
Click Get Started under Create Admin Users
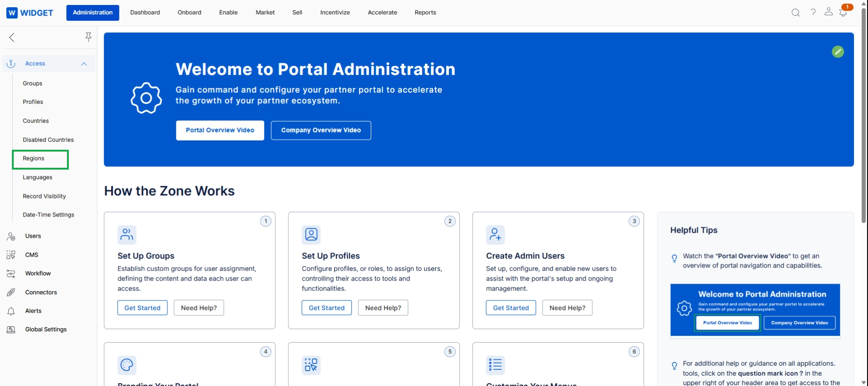pos(511,308)
